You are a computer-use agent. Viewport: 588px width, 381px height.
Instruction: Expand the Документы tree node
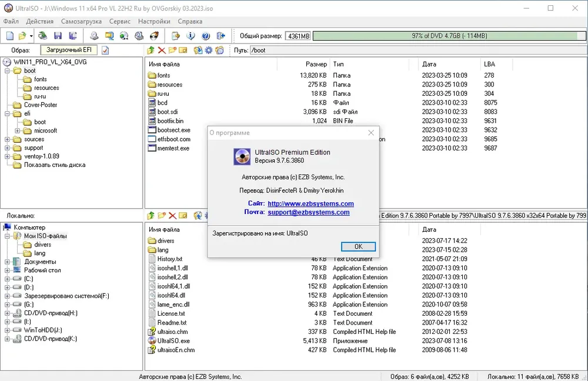7,262
